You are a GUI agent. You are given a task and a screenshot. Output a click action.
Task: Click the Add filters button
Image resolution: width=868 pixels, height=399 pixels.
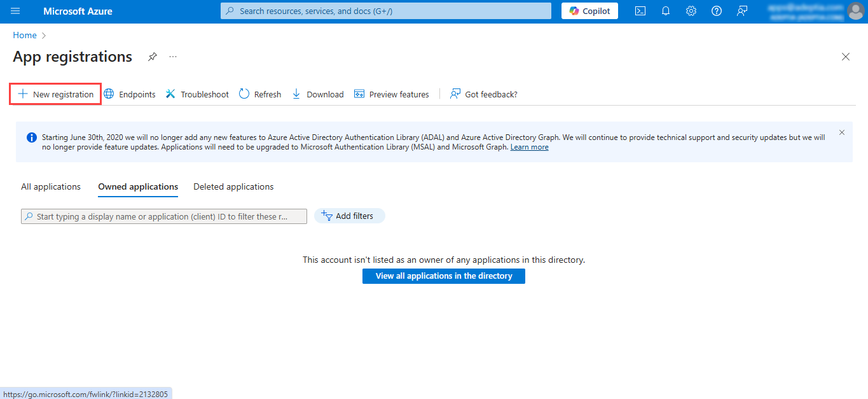[x=350, y=216]
